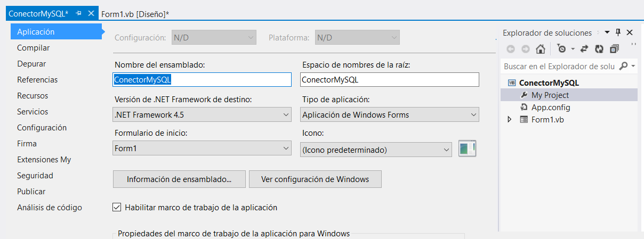The width and height of the screenshot is (644, 239).
Task: Select ConectorMySQL project node
Action: click(549, 83)
